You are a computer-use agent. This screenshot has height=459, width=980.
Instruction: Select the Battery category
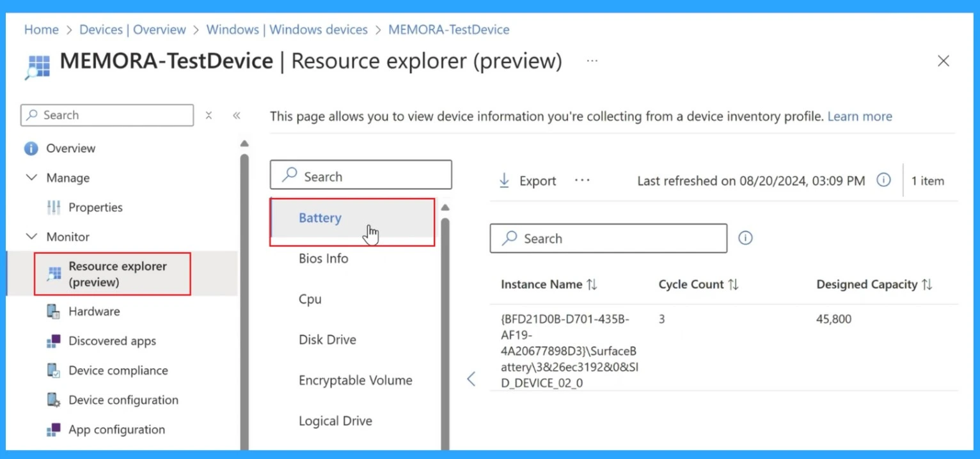[352, 218]
